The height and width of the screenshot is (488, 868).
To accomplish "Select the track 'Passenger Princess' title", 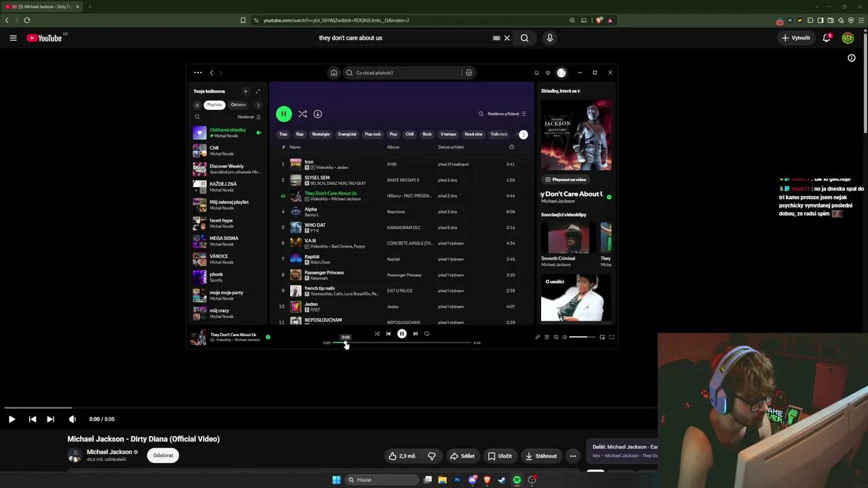I will (324, 272).
